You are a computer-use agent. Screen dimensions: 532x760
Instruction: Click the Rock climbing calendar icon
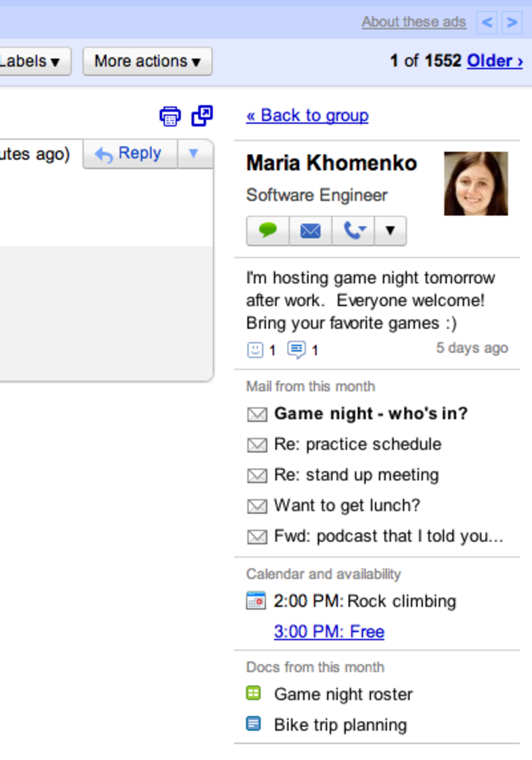click(256, 601)
